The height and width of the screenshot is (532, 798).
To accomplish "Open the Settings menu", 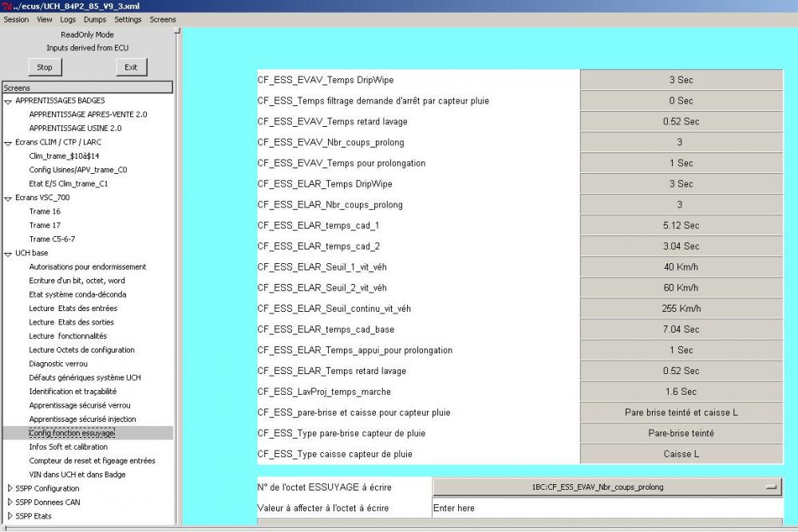I will [128, 19].
